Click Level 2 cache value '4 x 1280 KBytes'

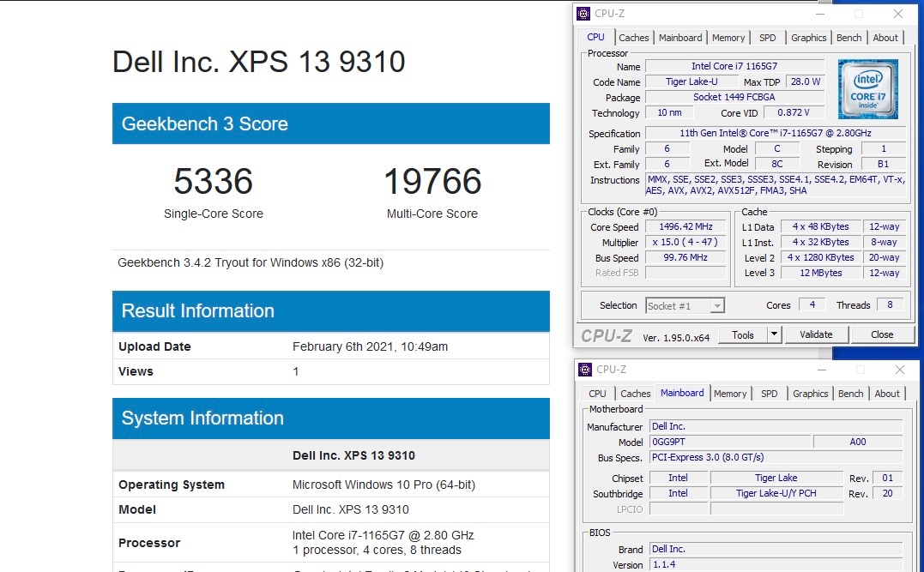(821, 257)
